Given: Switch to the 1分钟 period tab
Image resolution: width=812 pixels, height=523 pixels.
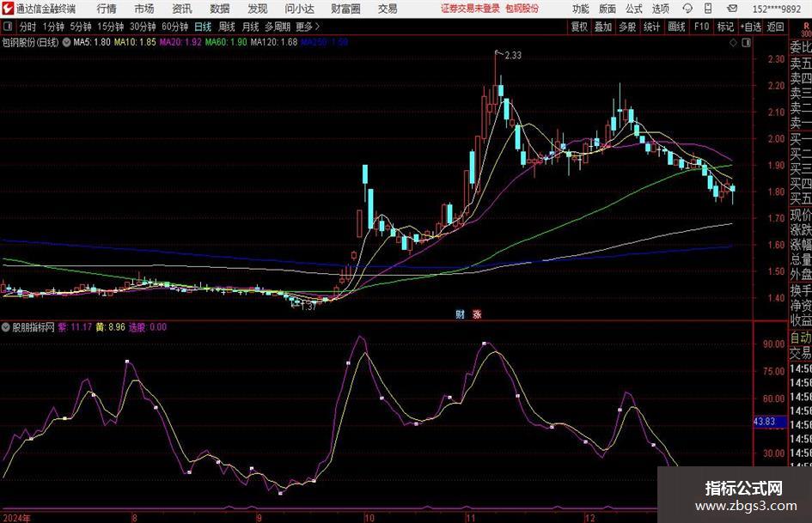Looking at the screenshot, I should tap(53, 27).
